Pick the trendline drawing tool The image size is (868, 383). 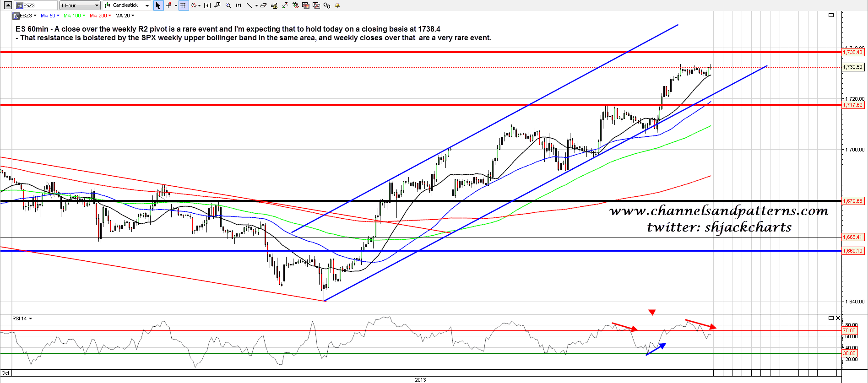coord(249,5)
